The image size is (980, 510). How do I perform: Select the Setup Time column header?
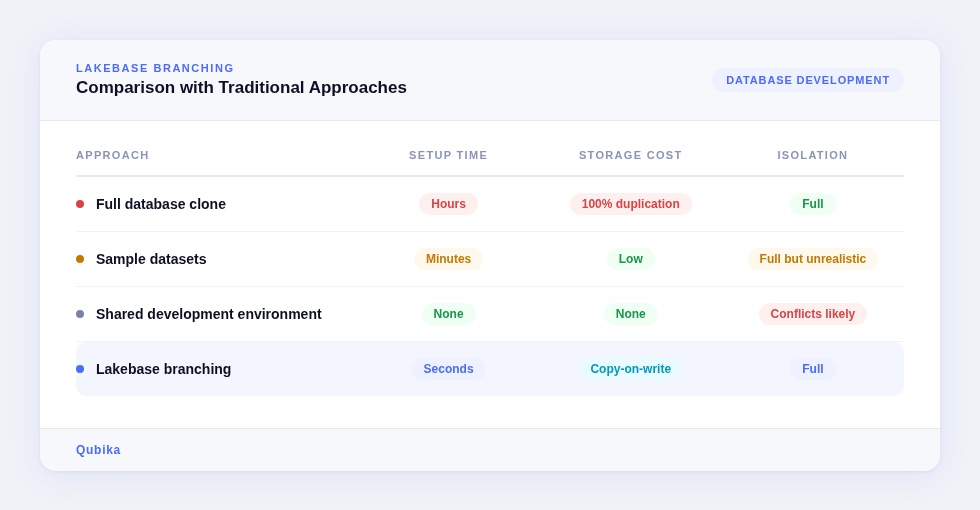[x=448, y=155]
